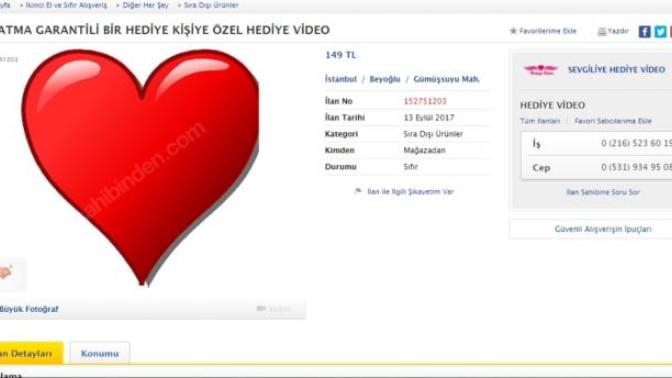
Task: Click Favori Satıcılarıma Ekle link
Action: tap(613, 121)
